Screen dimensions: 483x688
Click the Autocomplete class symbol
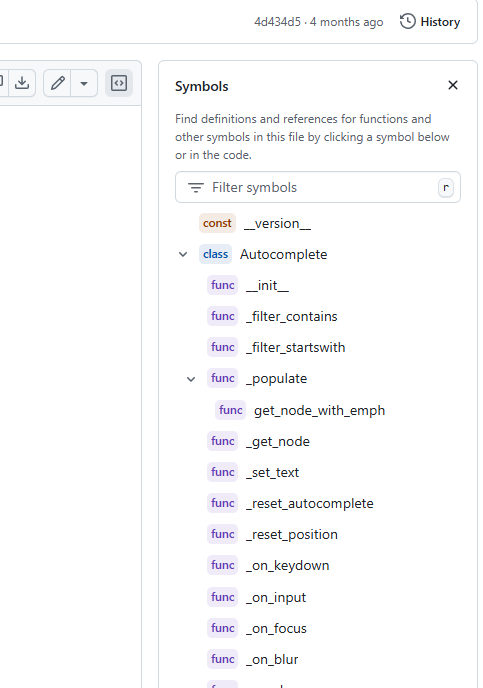coord(283,254)
